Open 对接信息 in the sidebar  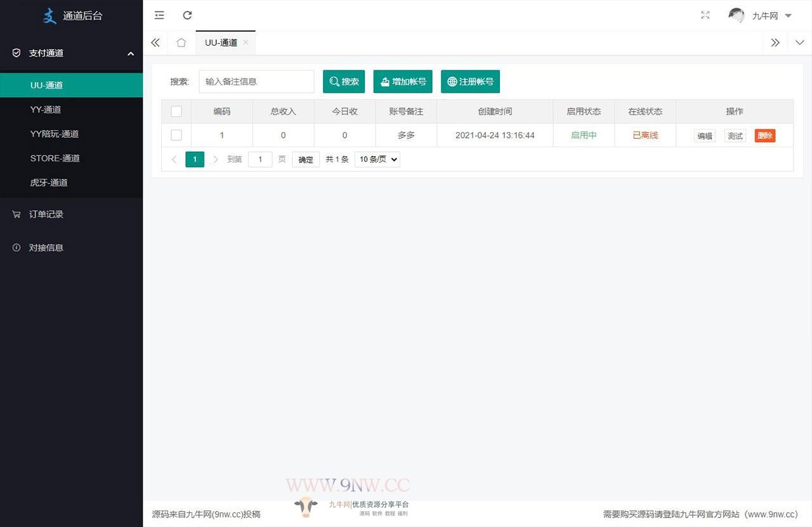pos(71,248)
